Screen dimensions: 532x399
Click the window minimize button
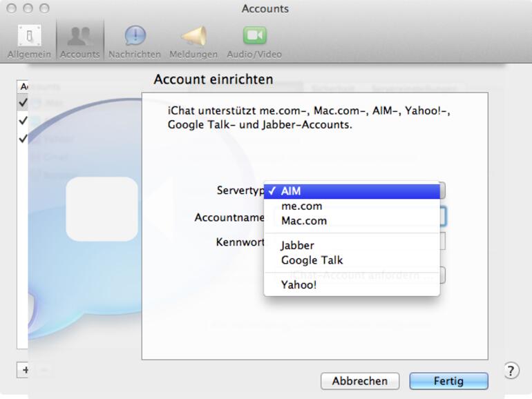[x=28, y=8]
